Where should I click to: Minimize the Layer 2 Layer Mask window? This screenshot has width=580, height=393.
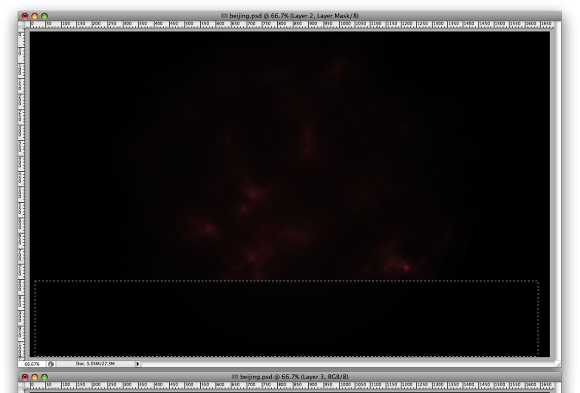pos(35,16)
